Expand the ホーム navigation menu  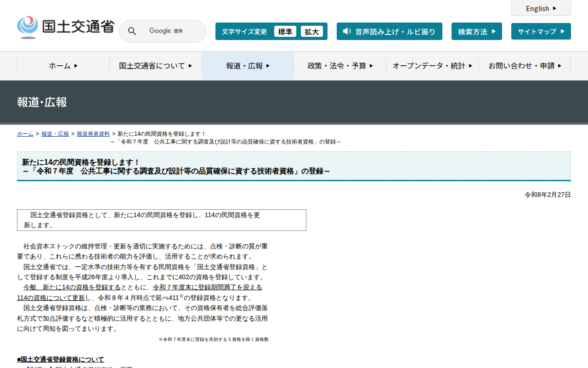point(63,66)
